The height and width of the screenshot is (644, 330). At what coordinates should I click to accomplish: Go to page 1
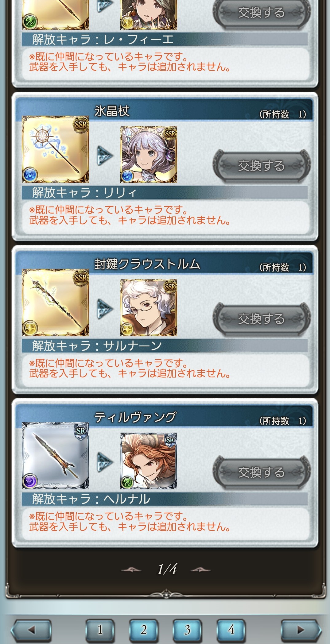tap(100, 630)
